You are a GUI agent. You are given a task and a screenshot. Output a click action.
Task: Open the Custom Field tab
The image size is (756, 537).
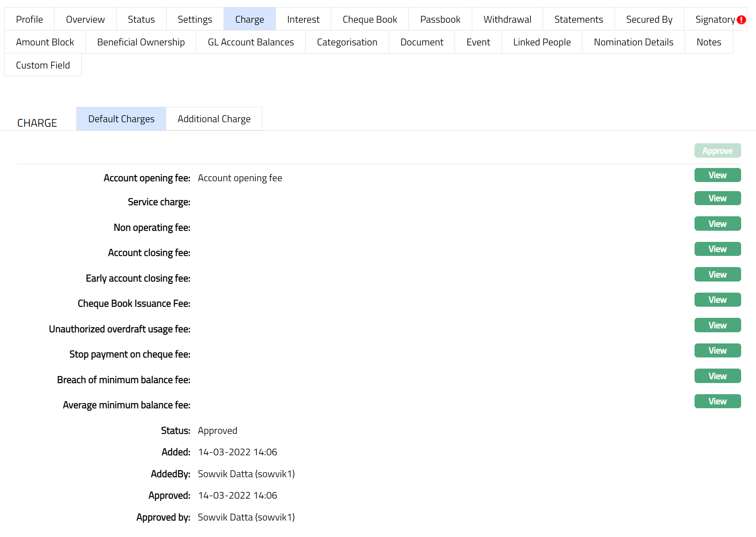point(43,65)
